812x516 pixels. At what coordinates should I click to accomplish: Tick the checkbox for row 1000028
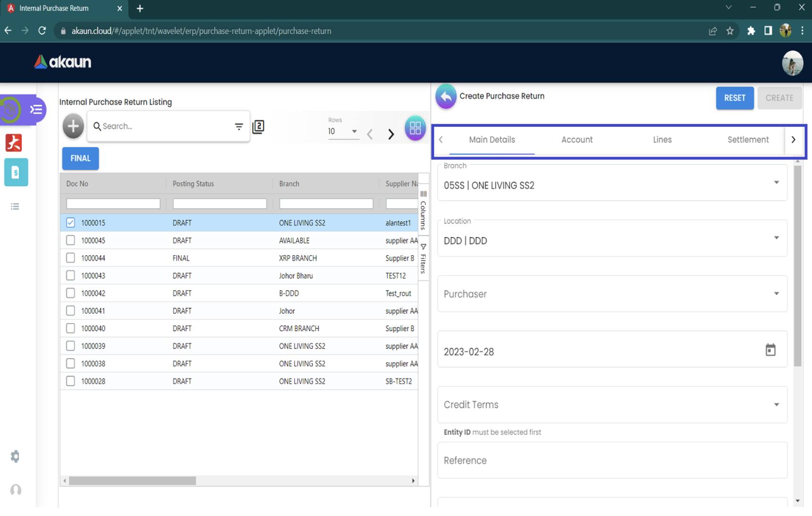pyautogui.click(x=70, y=381)
